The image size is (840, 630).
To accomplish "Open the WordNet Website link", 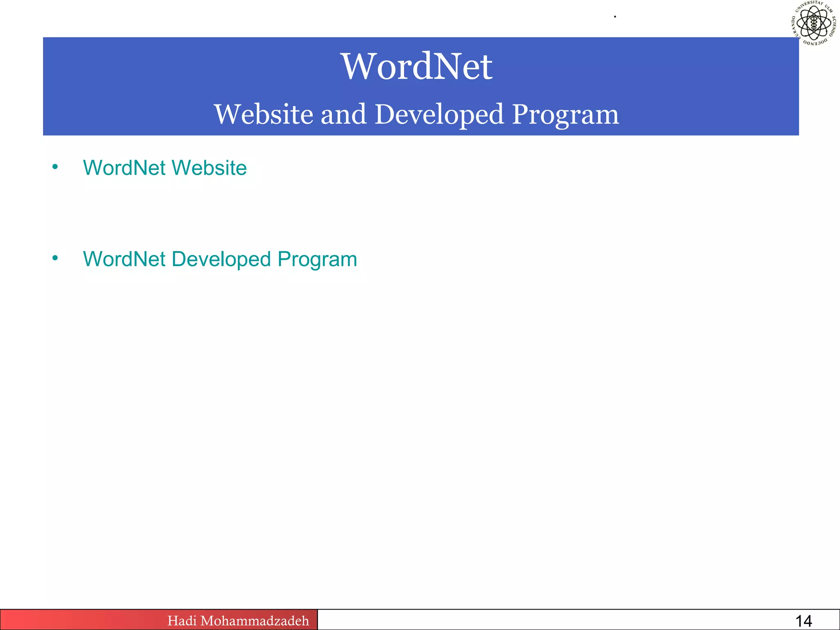I will pyautogui.click(x=164, y=168).
